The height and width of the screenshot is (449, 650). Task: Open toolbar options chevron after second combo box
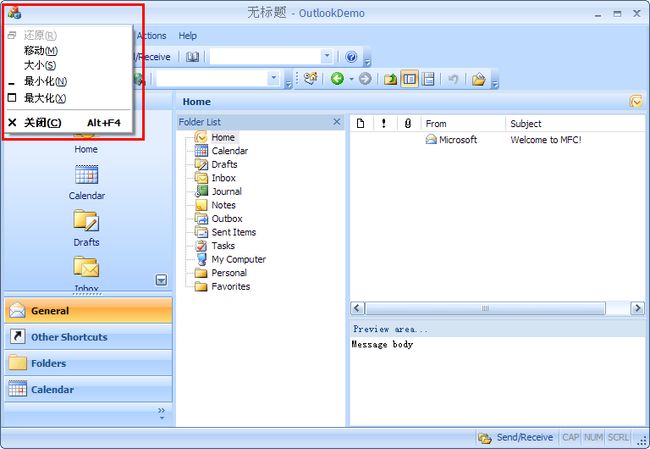(x=289, y=79)
